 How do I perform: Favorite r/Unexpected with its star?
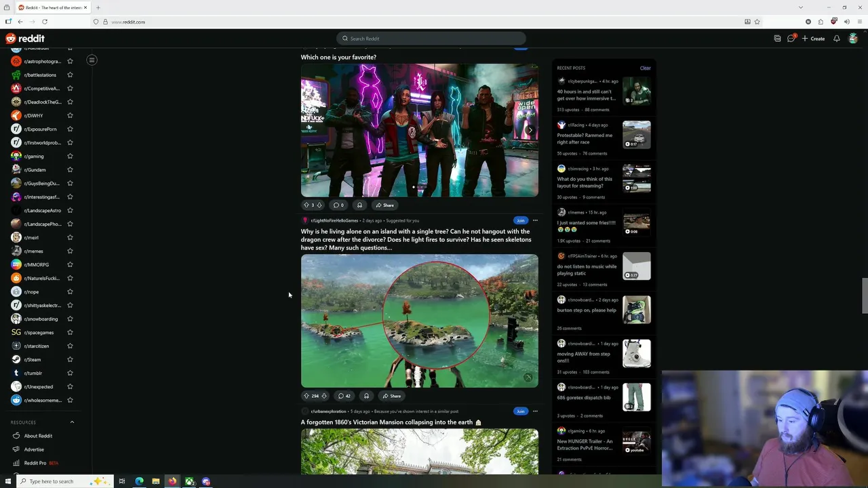click(x=70, y=386)
